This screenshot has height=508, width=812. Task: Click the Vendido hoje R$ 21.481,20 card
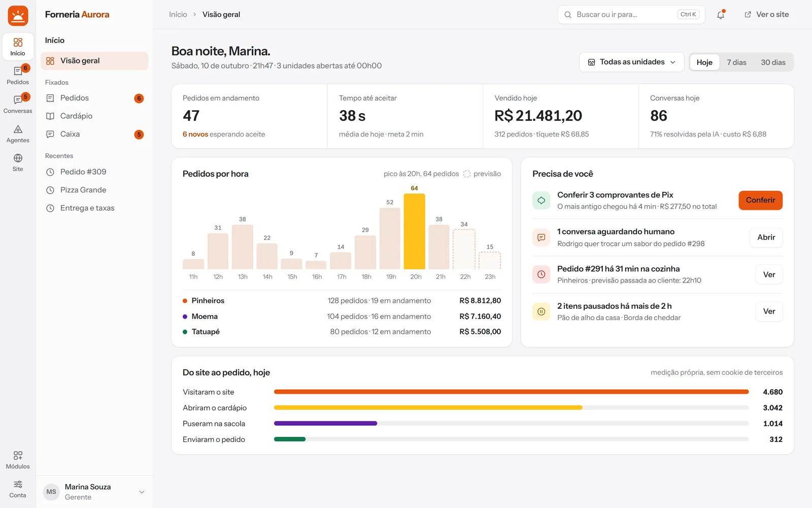560,116
